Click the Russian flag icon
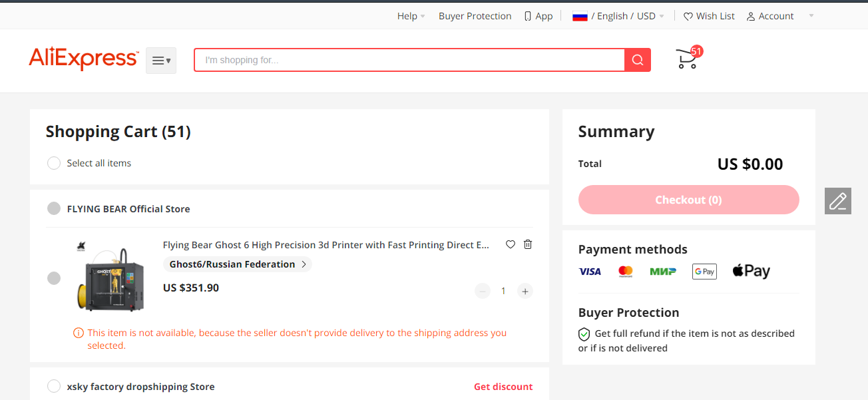 580,17
